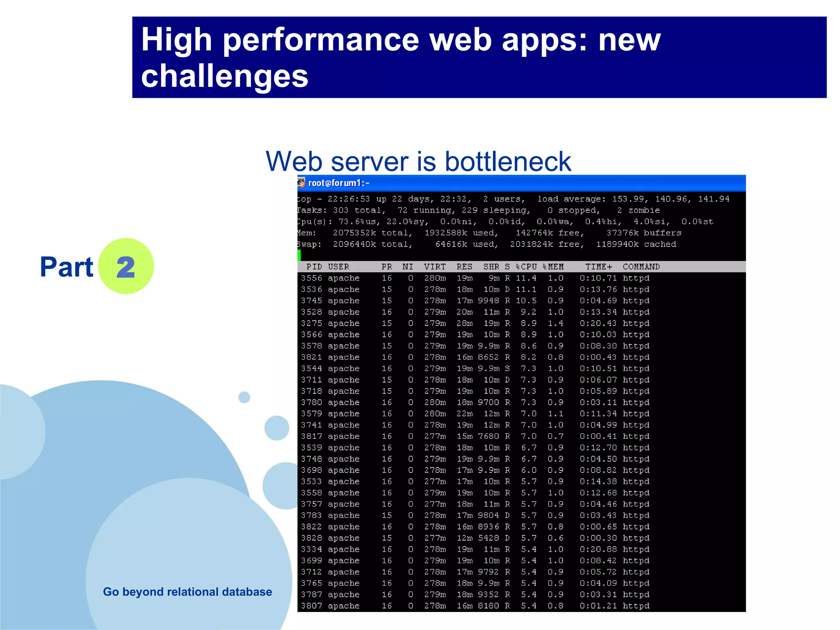Click the PuTTY icon in terminal title bar
840x630 pixels.
[301, 183]
